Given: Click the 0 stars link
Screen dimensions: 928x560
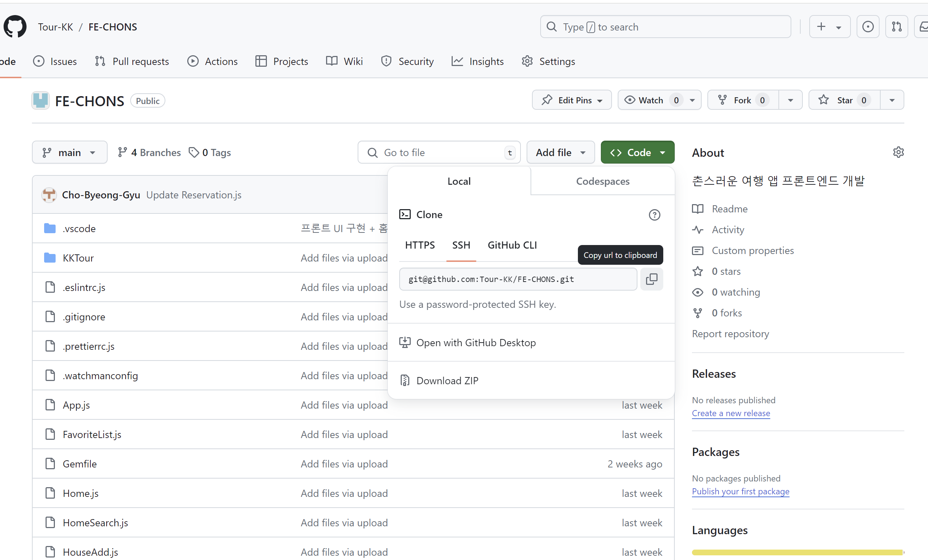Looking at the screenshot, I should tap(716, 271).
